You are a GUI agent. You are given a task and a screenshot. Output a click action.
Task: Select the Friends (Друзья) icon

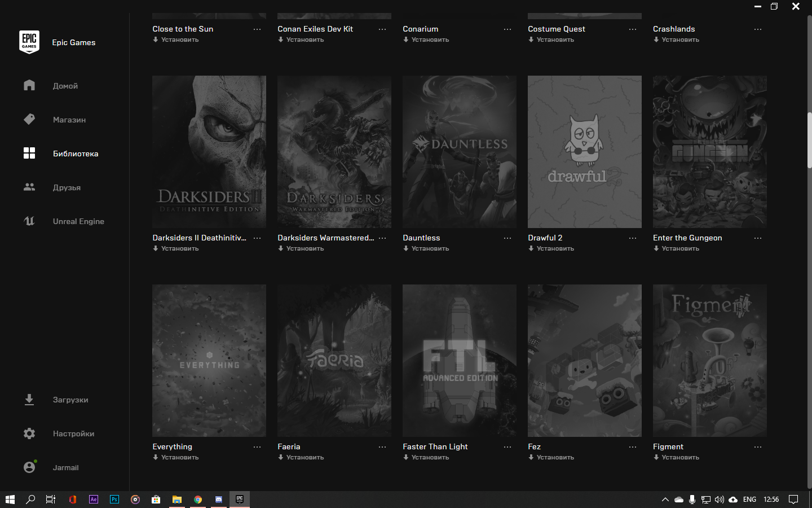coord(29,187)
